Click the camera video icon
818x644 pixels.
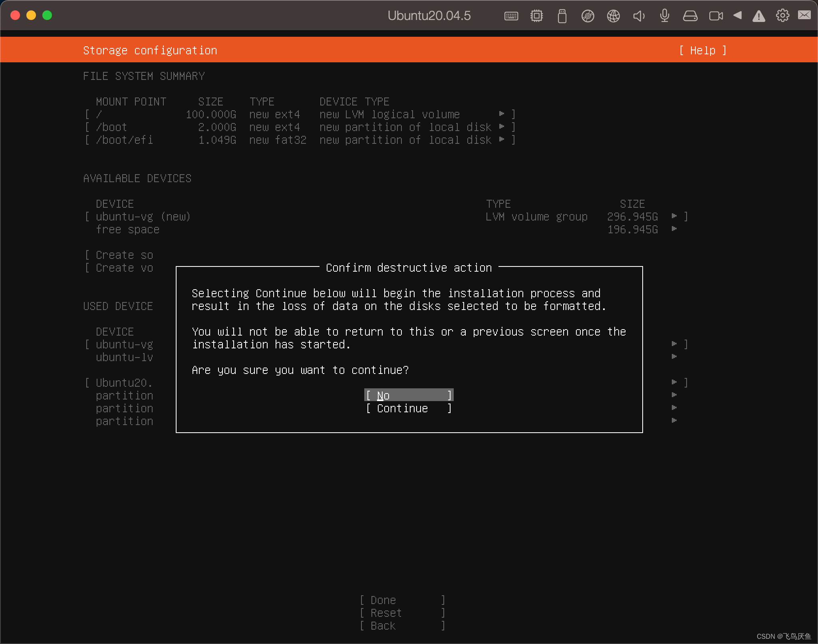tap(716, 16)
